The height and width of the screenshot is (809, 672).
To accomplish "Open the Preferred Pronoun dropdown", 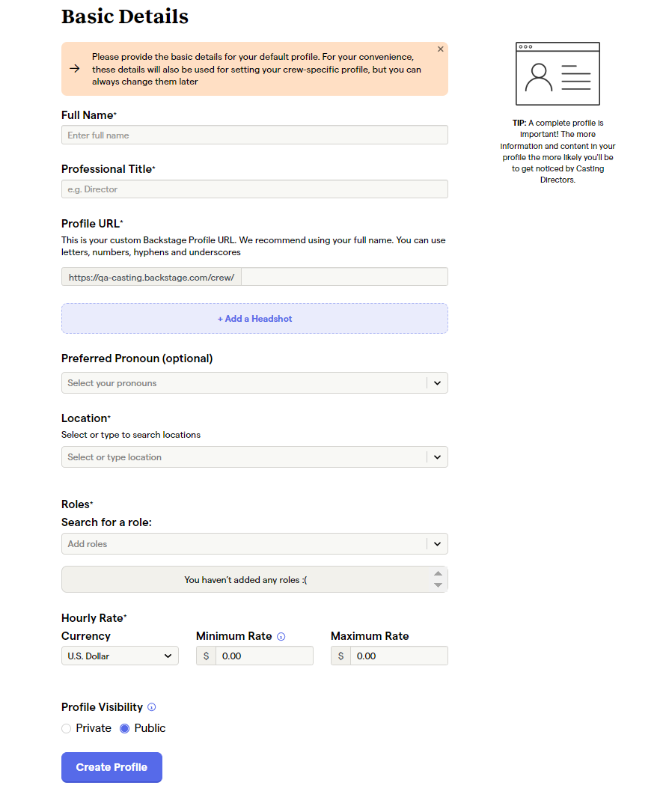I will 254,383.
